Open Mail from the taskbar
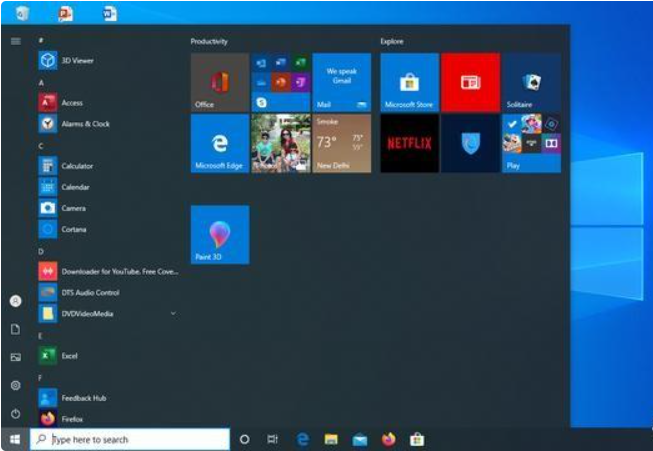Screen dimensions: 653x451 [360, 439]
